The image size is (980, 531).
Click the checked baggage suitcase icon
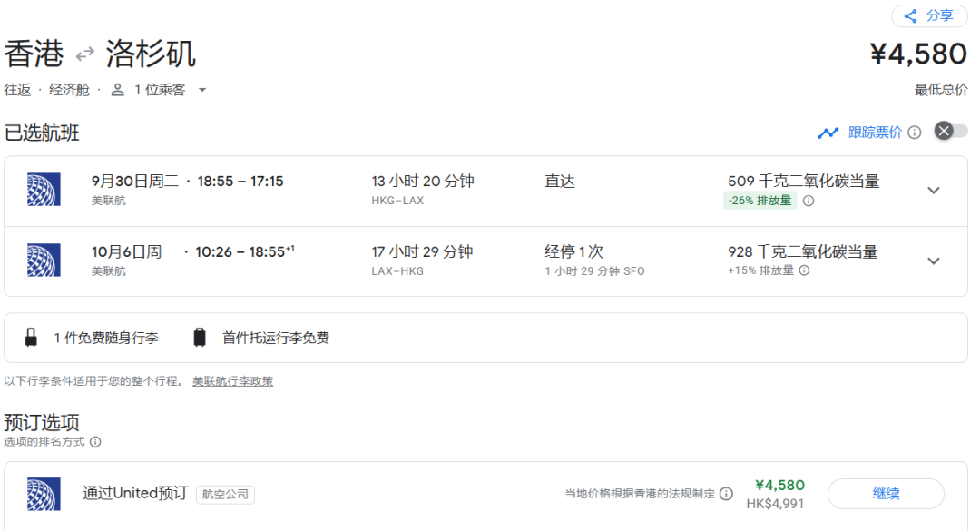(200, 337)
